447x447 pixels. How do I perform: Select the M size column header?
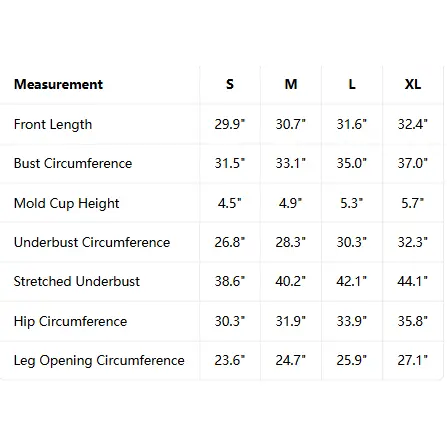pyautogui.click(x=291, y=84)
